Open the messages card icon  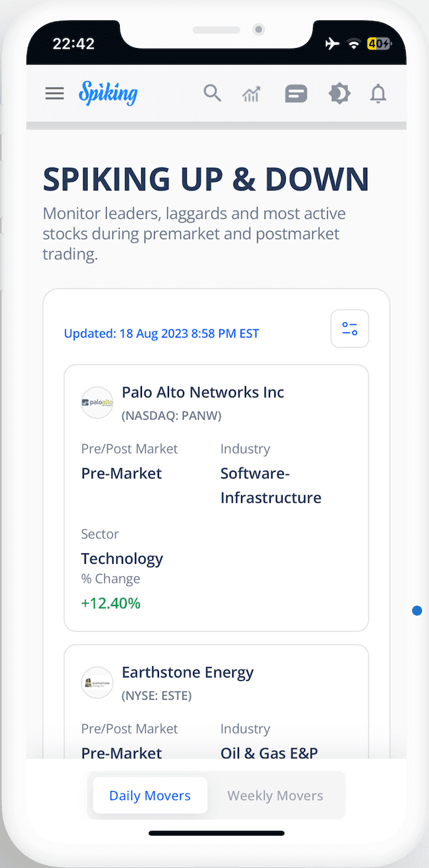296,94
